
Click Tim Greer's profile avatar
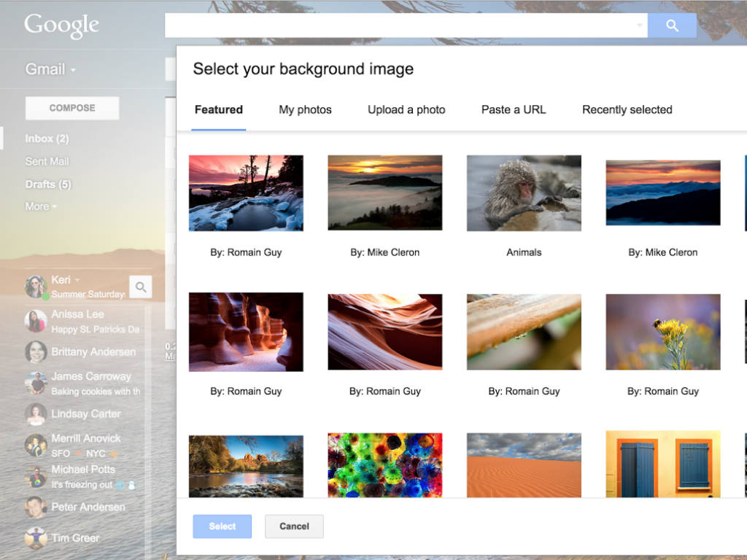point(36,538)
